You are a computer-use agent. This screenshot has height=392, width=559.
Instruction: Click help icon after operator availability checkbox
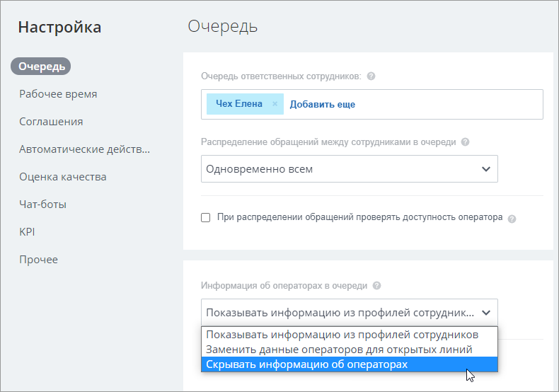click(x=512, y=218)
